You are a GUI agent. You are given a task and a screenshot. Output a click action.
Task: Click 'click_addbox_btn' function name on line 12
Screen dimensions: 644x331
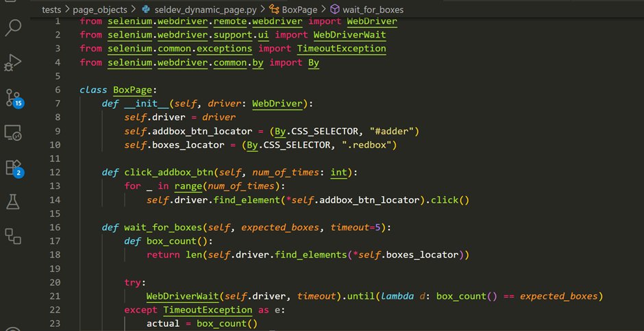[169, 172]
